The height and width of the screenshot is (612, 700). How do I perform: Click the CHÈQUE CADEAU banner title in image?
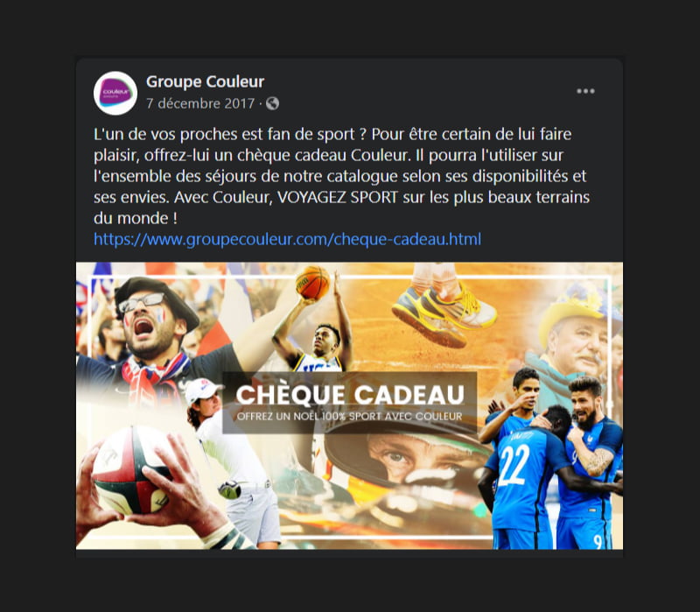[x=350, y=395]
